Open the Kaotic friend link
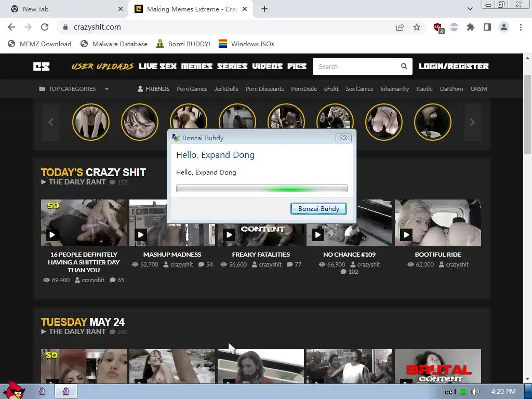532x399 pixels. (424, 89)
